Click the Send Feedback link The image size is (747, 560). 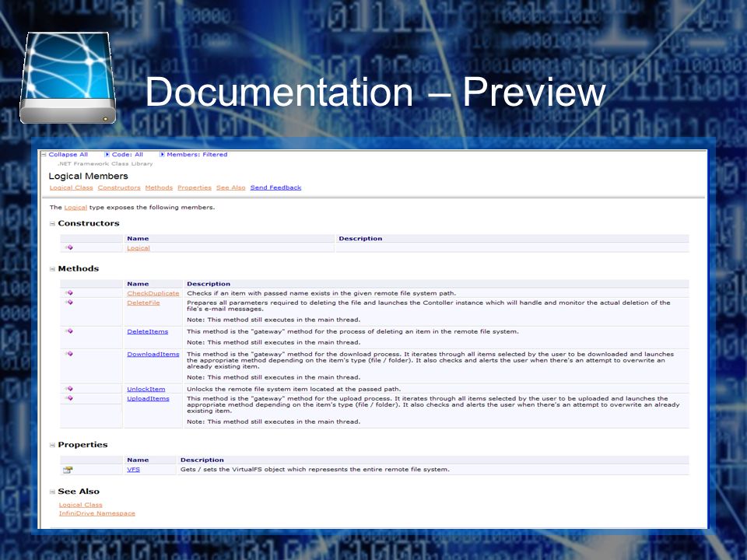coord(275,187)
